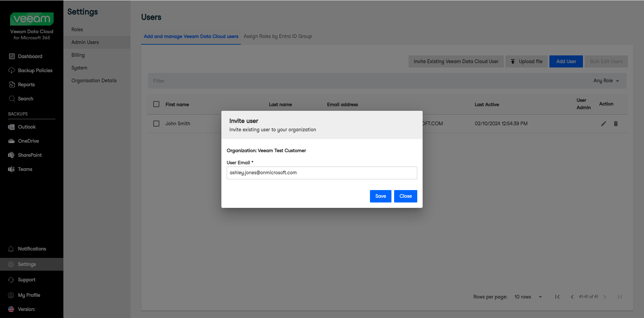Open Notifications bell icon
The height and width of the screenshot is (318, 644).
pos(11,249)
